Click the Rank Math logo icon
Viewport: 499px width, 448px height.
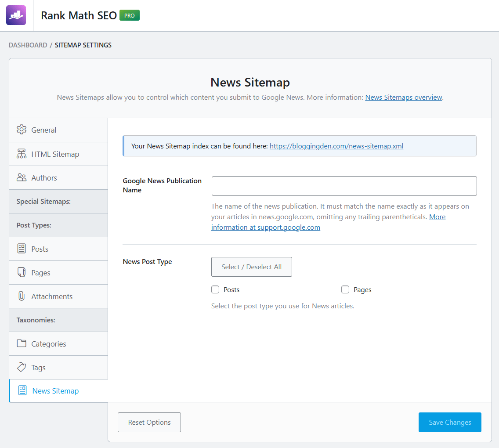16,15
